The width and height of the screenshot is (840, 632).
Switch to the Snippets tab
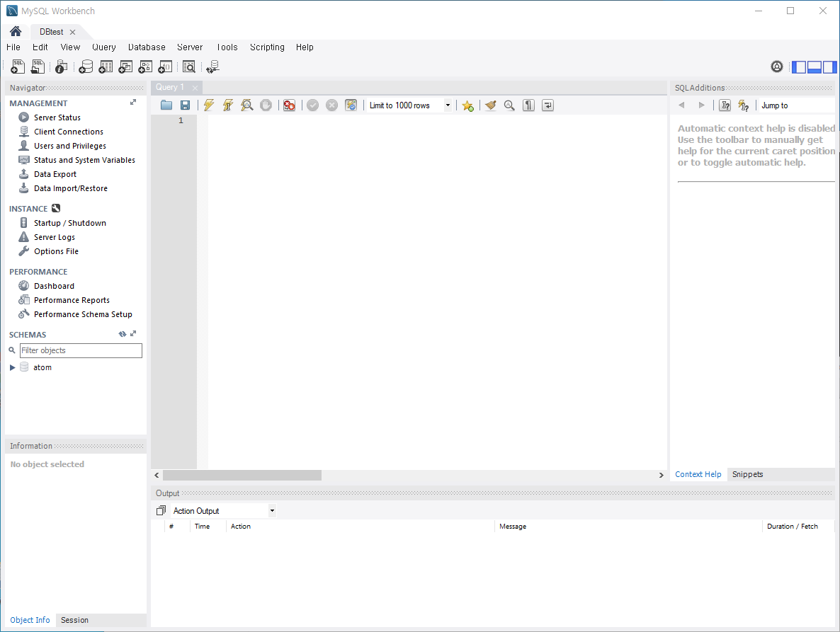pyautogui.click(x=747, y=474)
